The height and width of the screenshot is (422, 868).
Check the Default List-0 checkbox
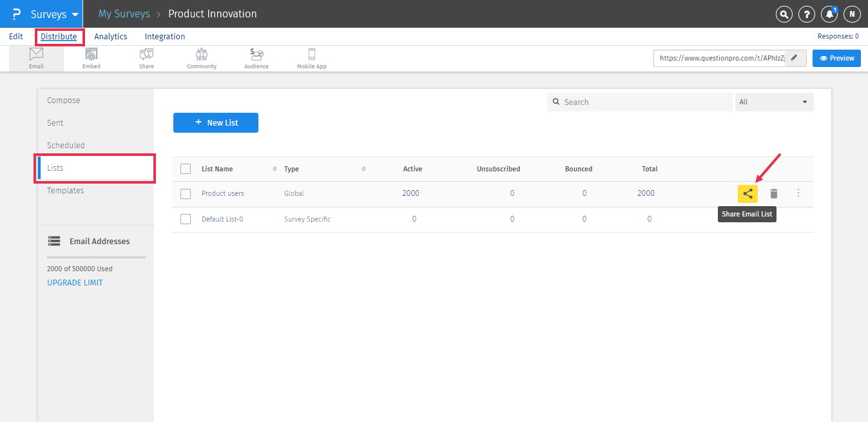point(186,219)
